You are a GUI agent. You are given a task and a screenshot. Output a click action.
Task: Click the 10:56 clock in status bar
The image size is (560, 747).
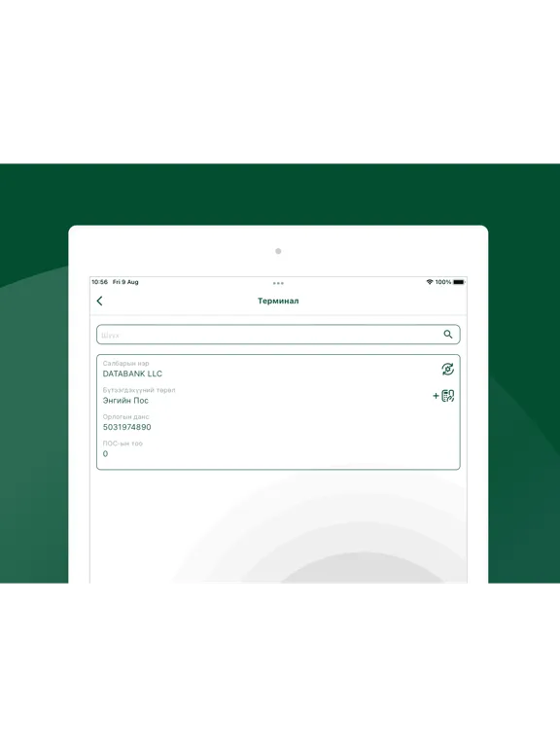pyautogui.click(x=99, y=282)
